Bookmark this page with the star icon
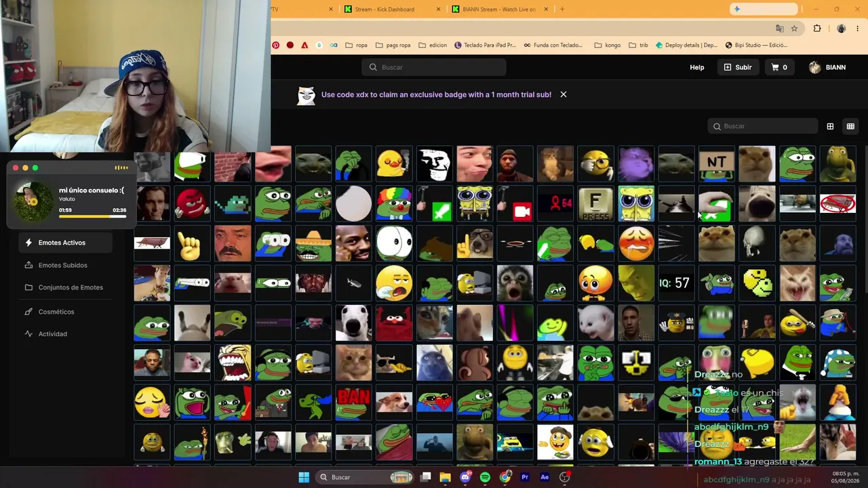This screenshot has height=488, width=868. pyautogui.click(x=794, y=28)
